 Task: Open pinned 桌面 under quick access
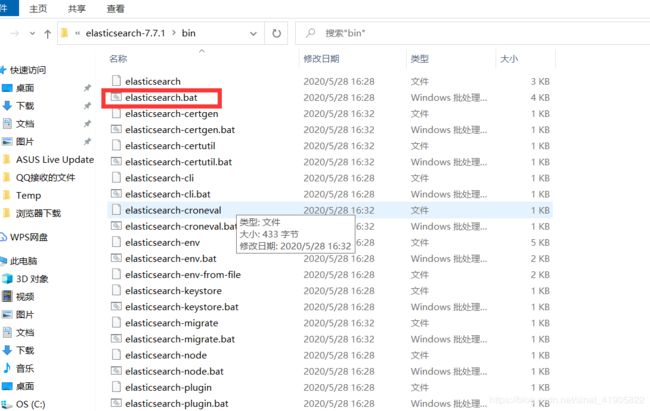25,88
